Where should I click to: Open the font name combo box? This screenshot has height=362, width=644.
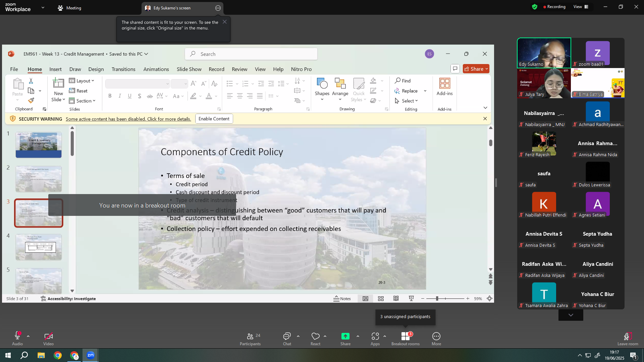point(138,84)
